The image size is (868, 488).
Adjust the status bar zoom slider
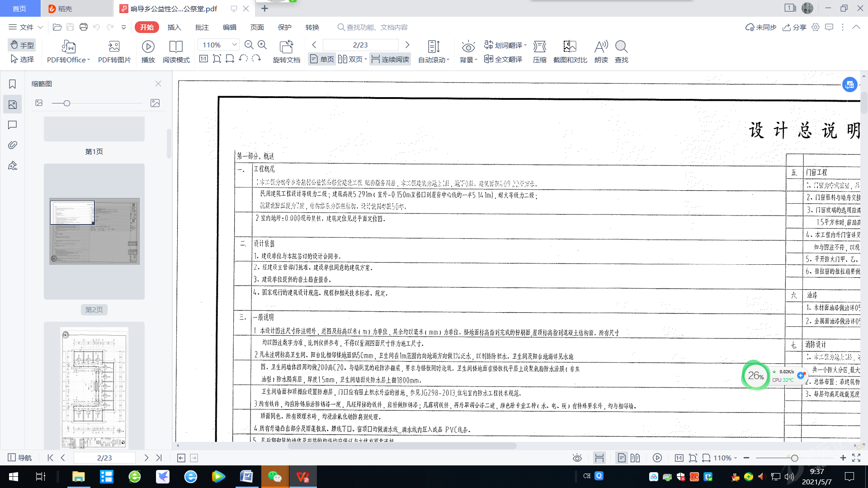(x=794, y=458)
